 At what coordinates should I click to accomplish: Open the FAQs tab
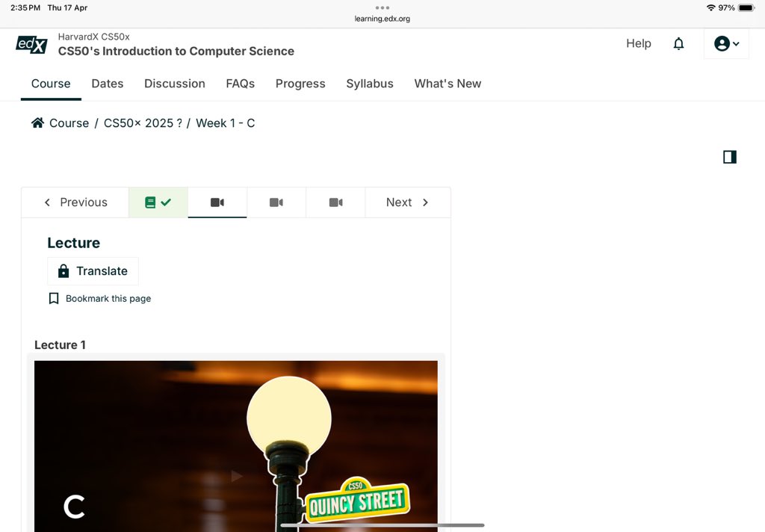[x=240, y=84]
